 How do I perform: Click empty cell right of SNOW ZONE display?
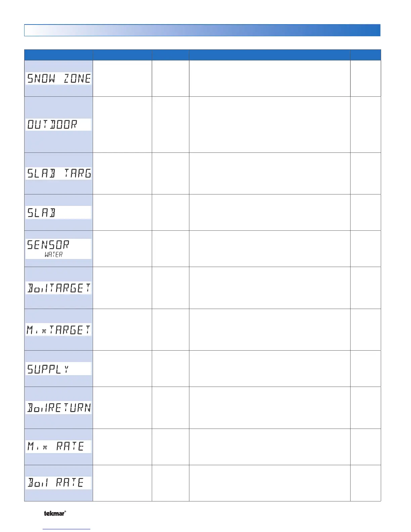tap(122, 79)
